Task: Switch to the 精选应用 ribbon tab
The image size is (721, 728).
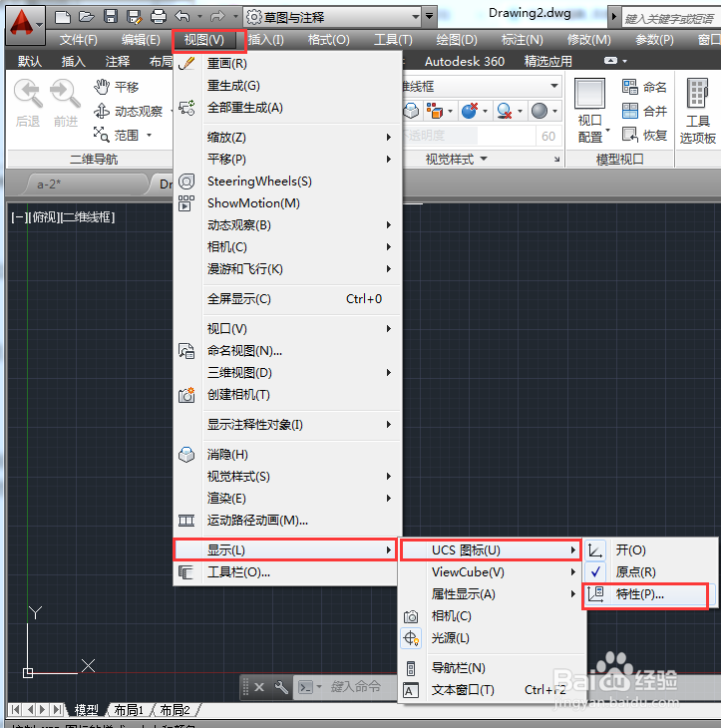Action: [547, 61]
